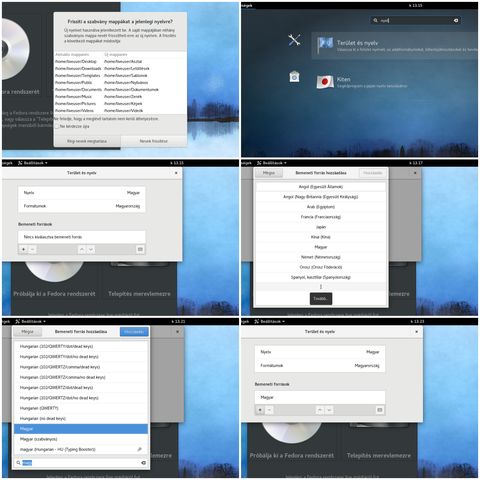Image resolution: width=480 pixels, height=480 pixels.
Task: Click keyboard layout icon under Magyar input source
Action: tap(379, 410)
